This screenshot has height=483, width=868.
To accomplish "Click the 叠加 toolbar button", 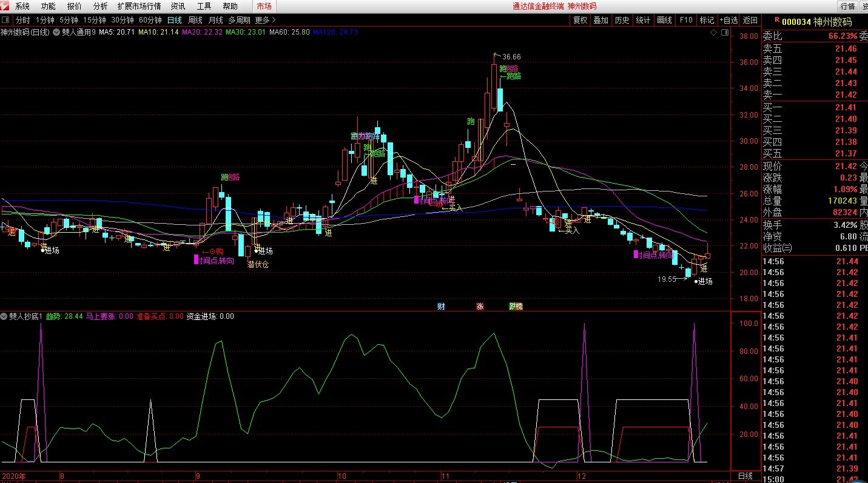I will click(x=601, y=20).
